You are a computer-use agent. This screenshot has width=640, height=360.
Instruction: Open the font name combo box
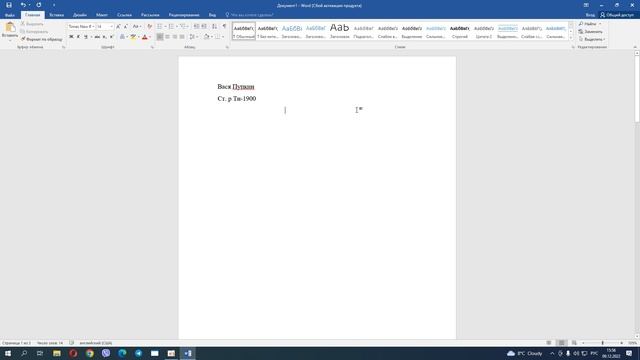(x=81, y=27)
